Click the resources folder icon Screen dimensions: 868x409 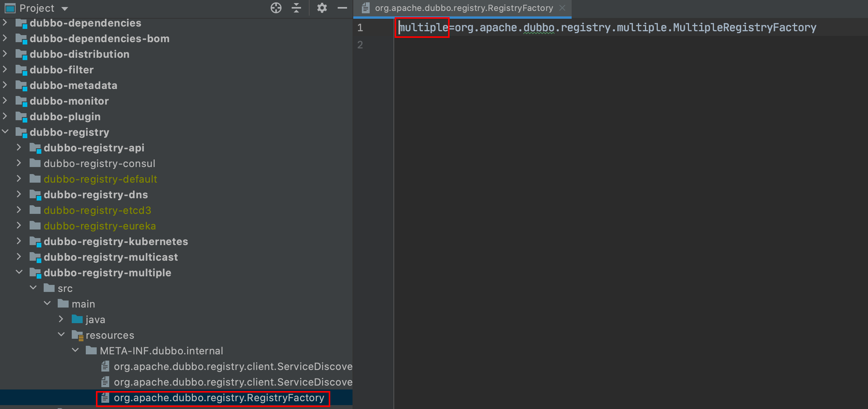click(x=77, y=335)
